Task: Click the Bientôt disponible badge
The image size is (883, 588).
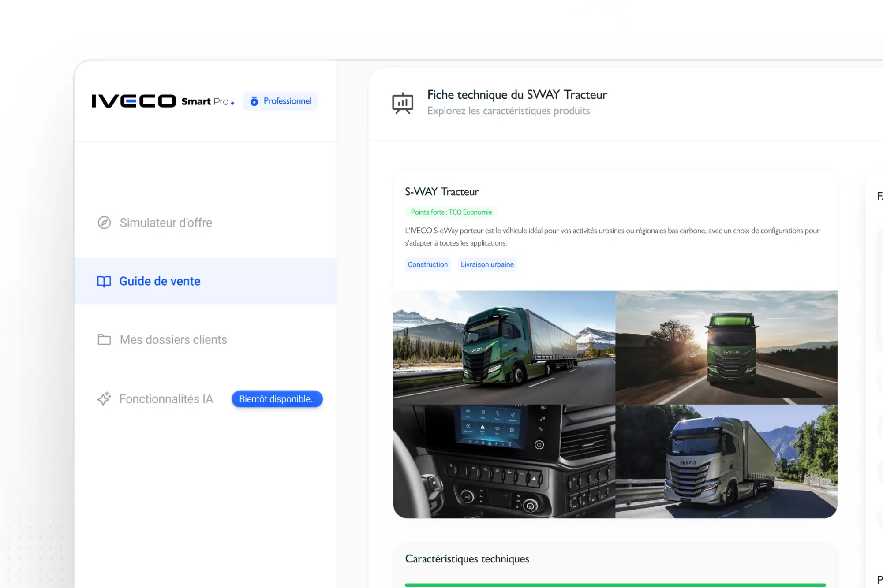Action: [277, 399]
